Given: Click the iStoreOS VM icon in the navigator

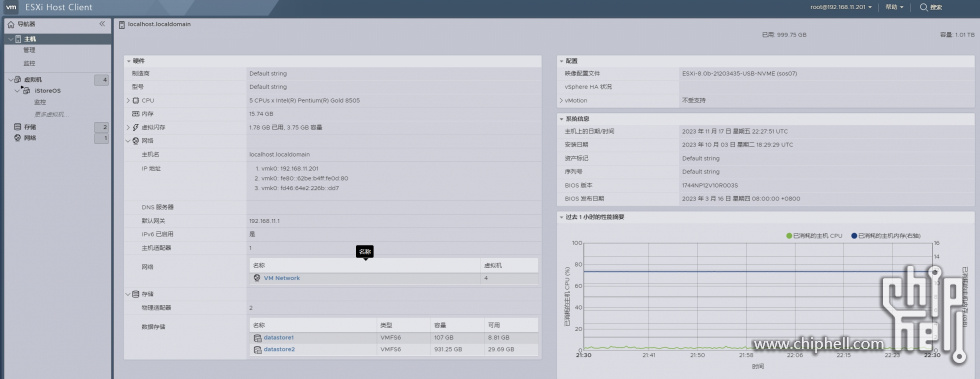Looking at the screenshot, I should pos(26,91).
